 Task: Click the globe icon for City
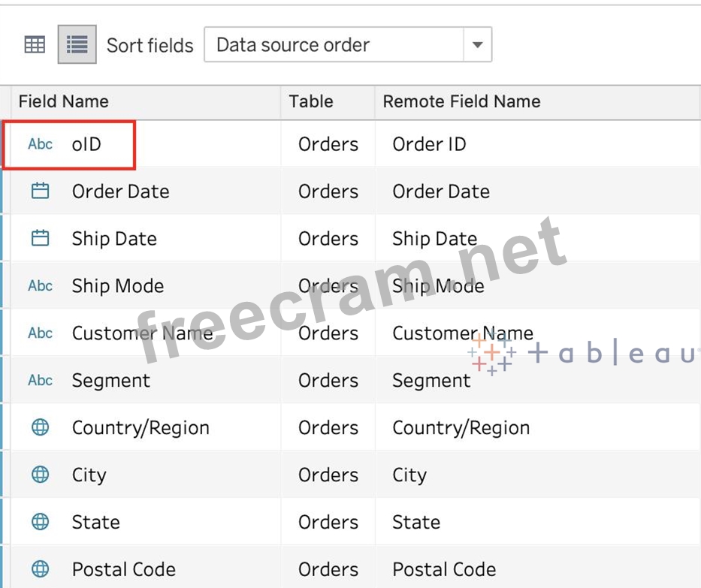click(x=41, y=475)
